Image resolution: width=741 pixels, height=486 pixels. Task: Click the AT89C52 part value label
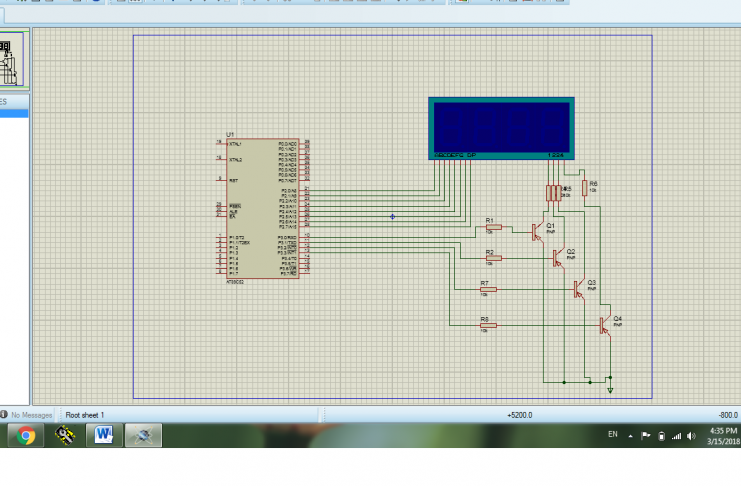click(x=235, y=282)
